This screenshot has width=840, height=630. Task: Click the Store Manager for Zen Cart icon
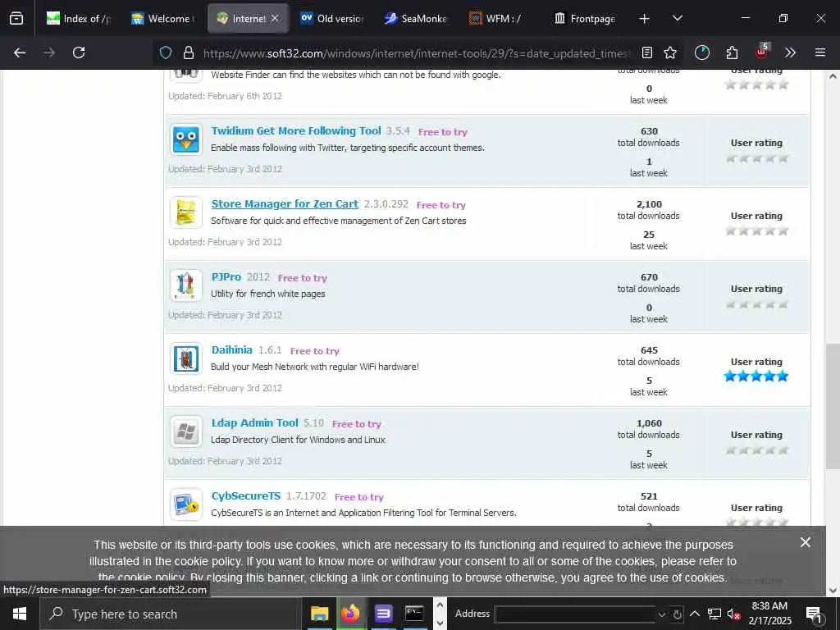pyautogui.click(x=186, y=212)
